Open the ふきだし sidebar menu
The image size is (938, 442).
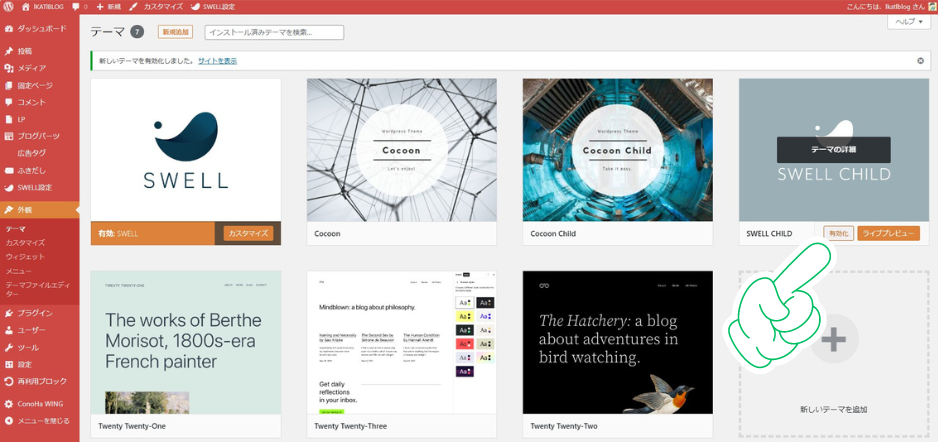coord(39,170)
